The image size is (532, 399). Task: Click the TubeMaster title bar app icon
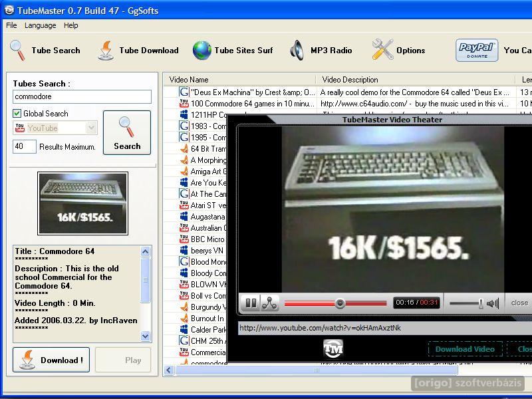pyautogui.click(x=9, y=11)
